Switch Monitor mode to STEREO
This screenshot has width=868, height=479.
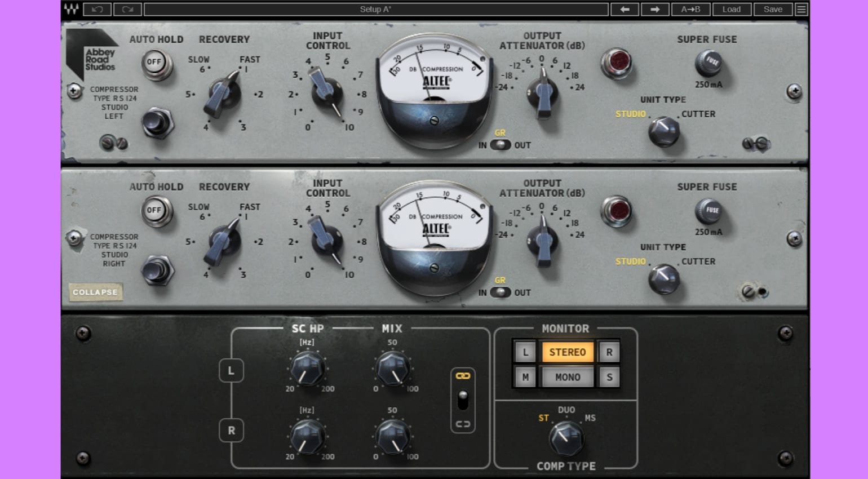coord(567,352)
